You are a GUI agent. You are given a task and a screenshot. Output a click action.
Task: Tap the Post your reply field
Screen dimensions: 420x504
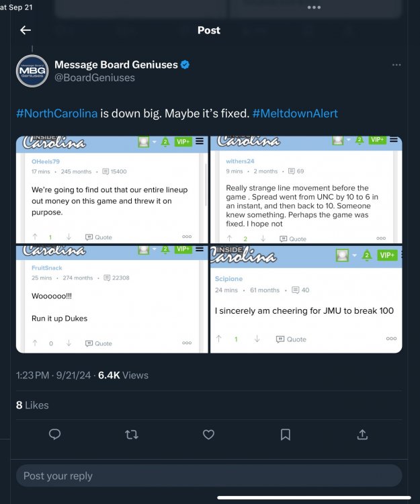coord(209,476)
